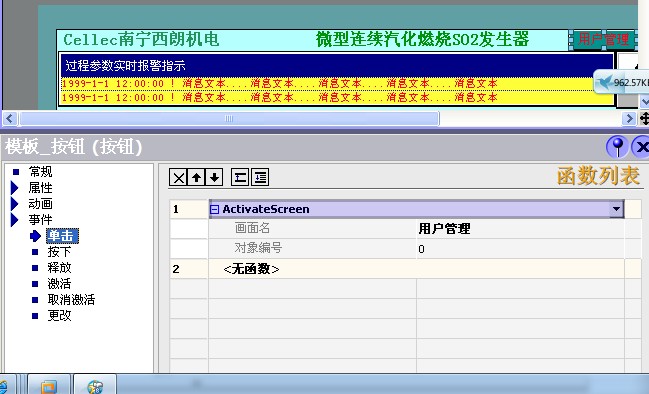Expand the 属性 category

[14, 188]
